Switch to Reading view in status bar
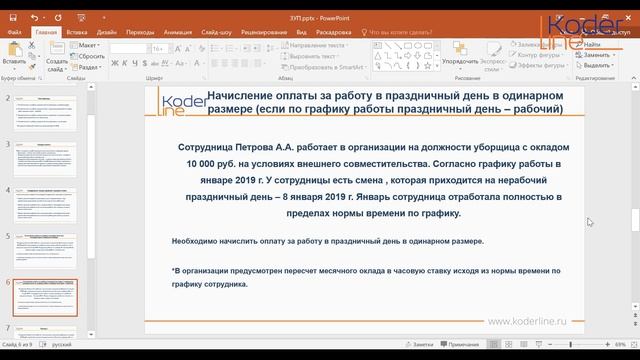The height and width of the screenshot is (360, 640). (x=524, y=344)
